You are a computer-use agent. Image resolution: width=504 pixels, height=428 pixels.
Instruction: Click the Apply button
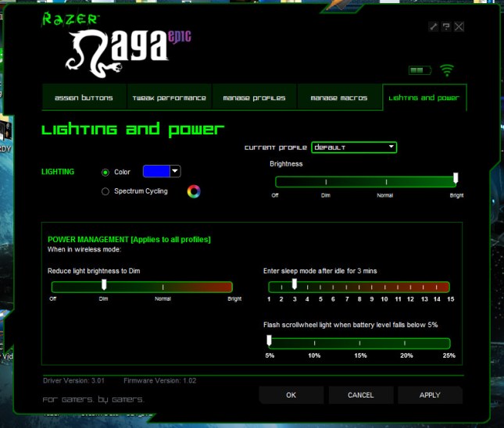(430, 395)
